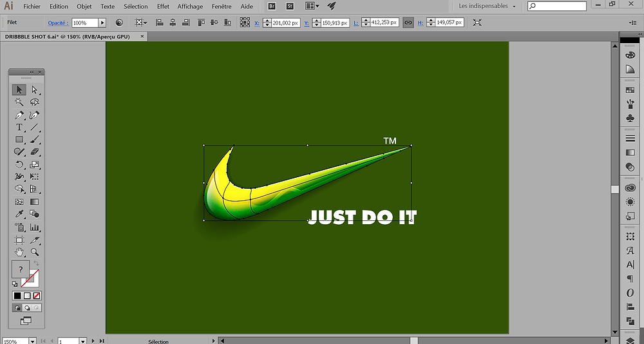Select the Magic Wand tool
Viewport: 644px width, 344px height.
[x=19, y=102]
